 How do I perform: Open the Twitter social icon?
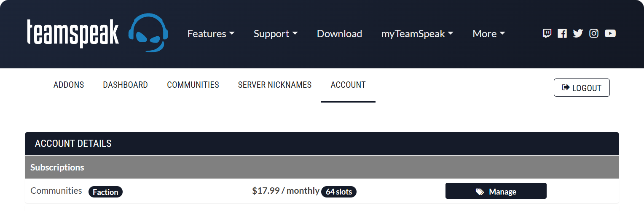click(x=578, y=33)
